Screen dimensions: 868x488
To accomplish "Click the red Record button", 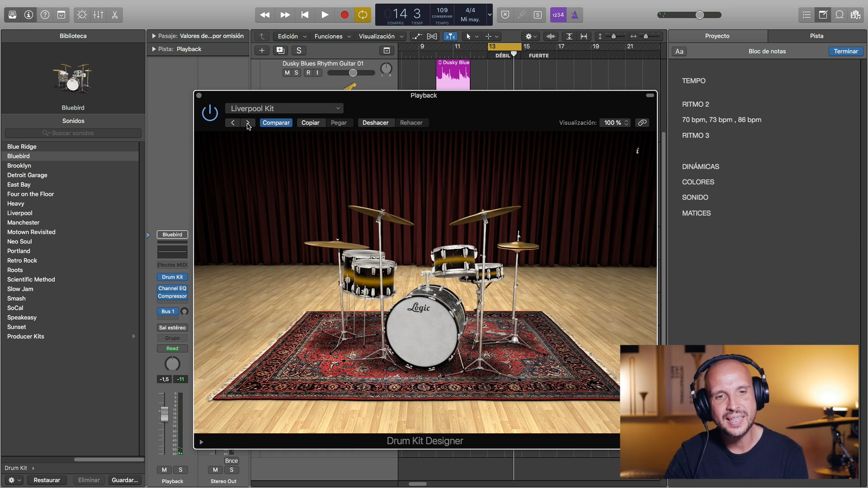I will coord(344,15).
